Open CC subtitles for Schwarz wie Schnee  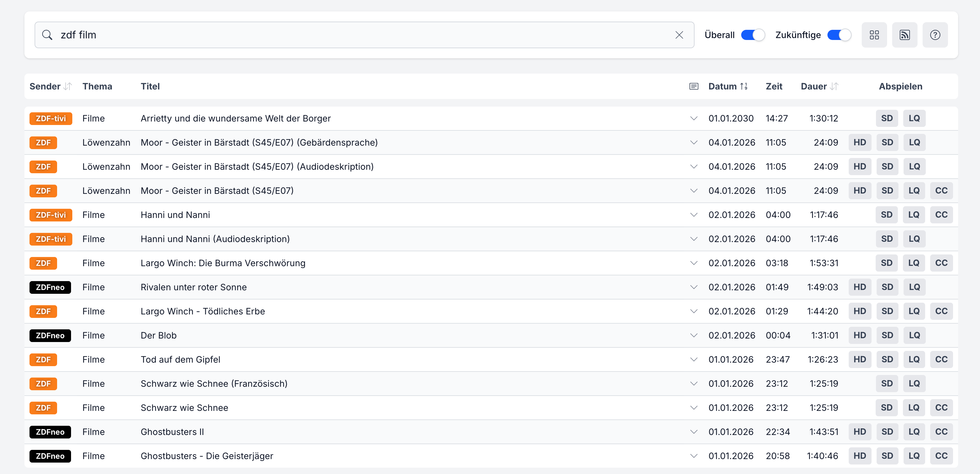tap(941, 408)
